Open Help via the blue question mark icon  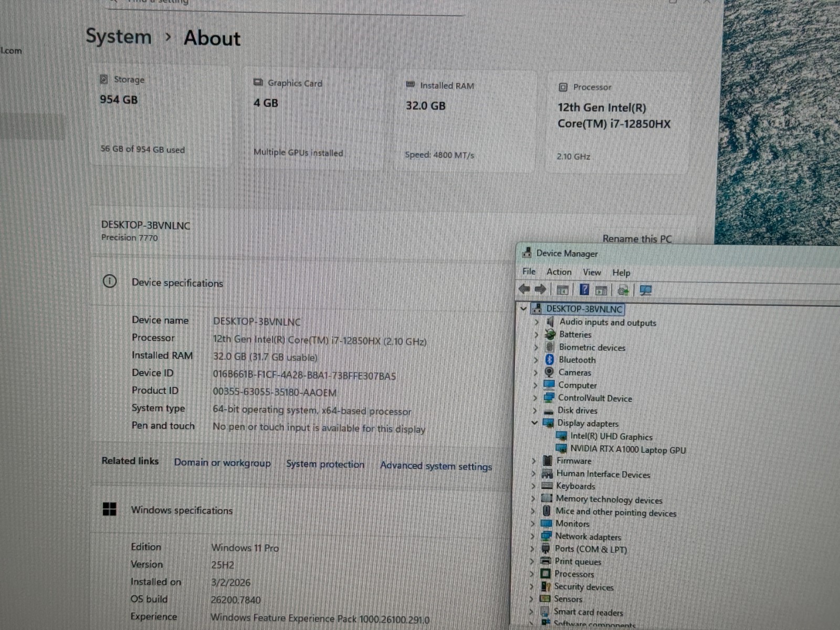584,290
